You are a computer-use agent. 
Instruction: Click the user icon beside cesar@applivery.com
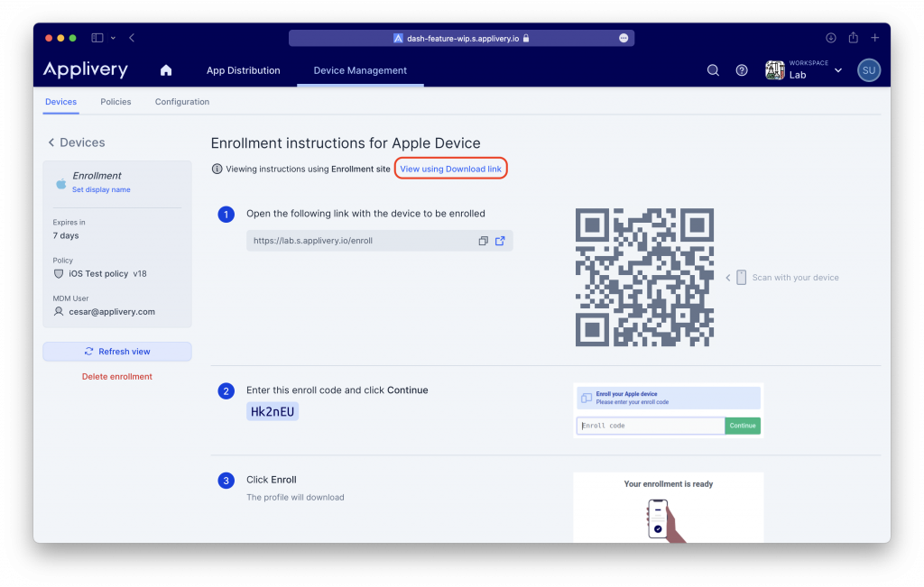pyautogui.click(x=59, y=311)
